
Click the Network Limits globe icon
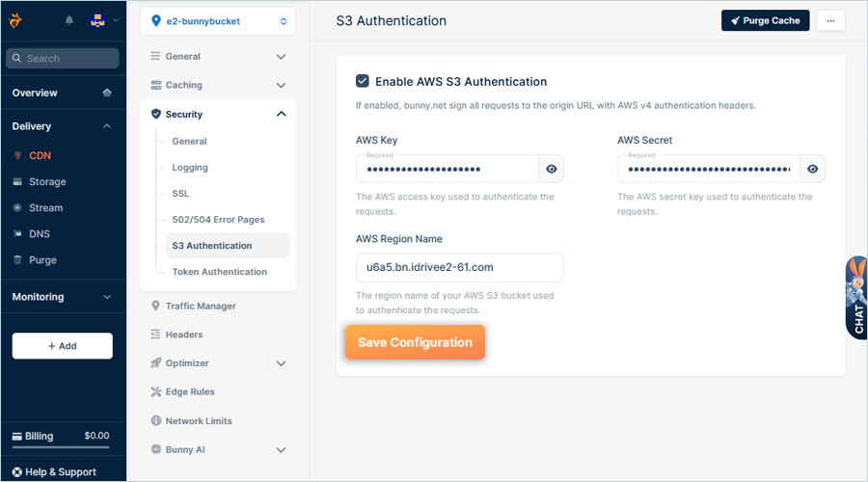156,420
